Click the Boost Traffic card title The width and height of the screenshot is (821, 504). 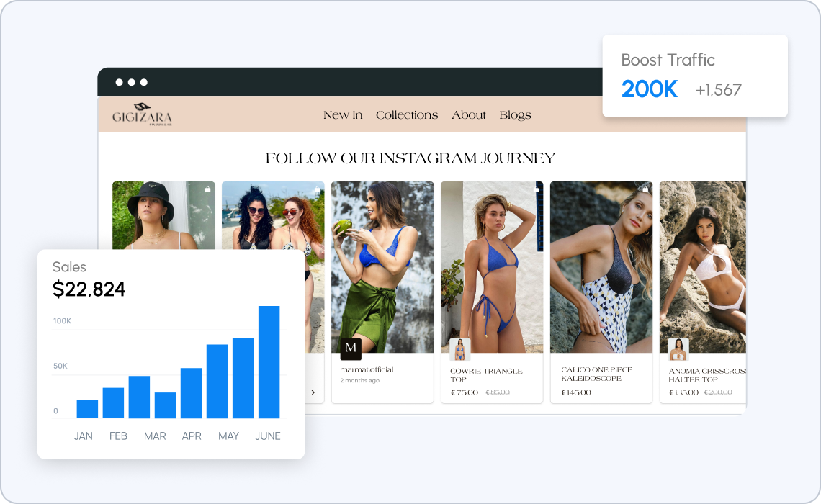pos(668,60)
